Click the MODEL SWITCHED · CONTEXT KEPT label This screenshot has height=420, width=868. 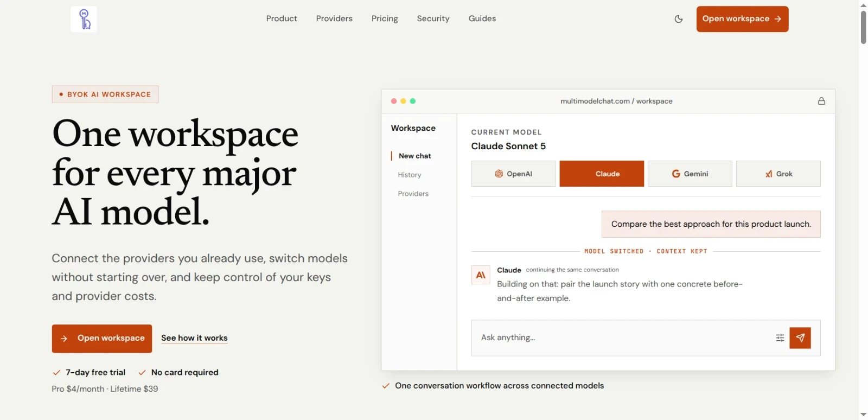coord(646,251)
